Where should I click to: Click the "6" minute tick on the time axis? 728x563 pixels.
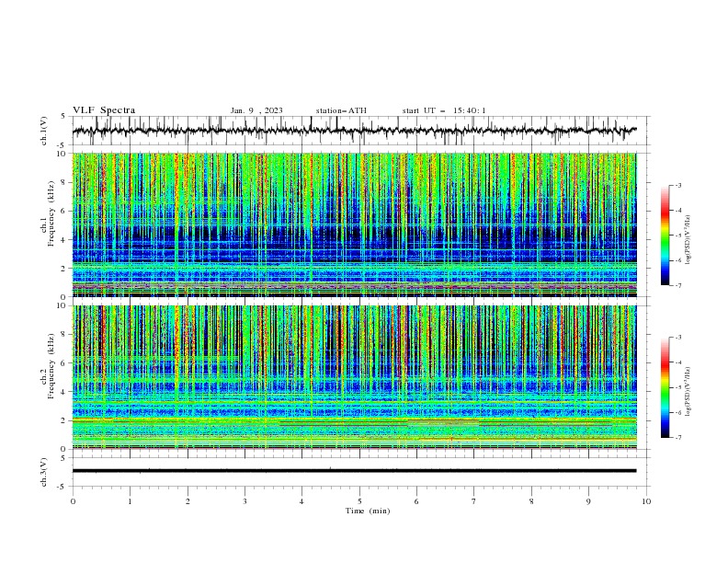click(x=416, y=501)
